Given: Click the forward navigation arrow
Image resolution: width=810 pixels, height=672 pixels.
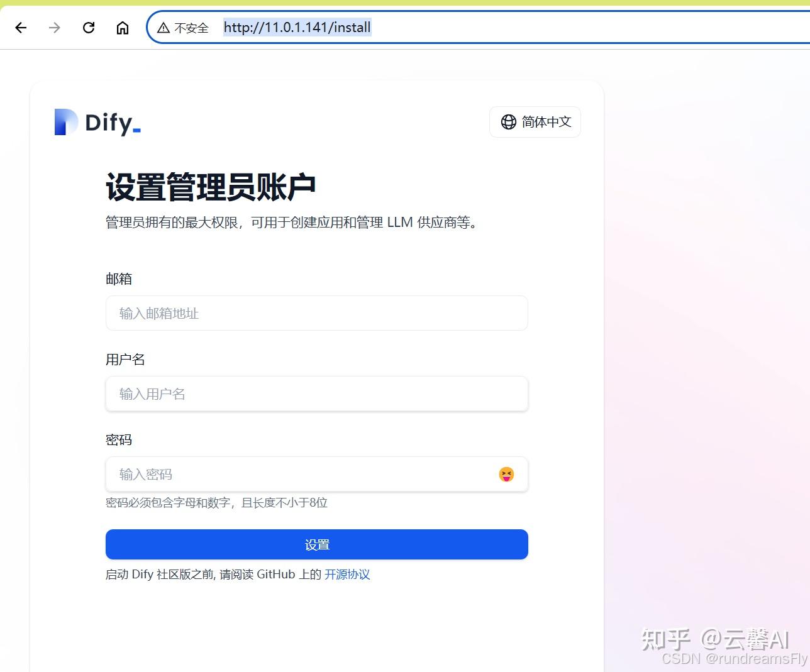Looking at the screenshot, I should 54,27.
